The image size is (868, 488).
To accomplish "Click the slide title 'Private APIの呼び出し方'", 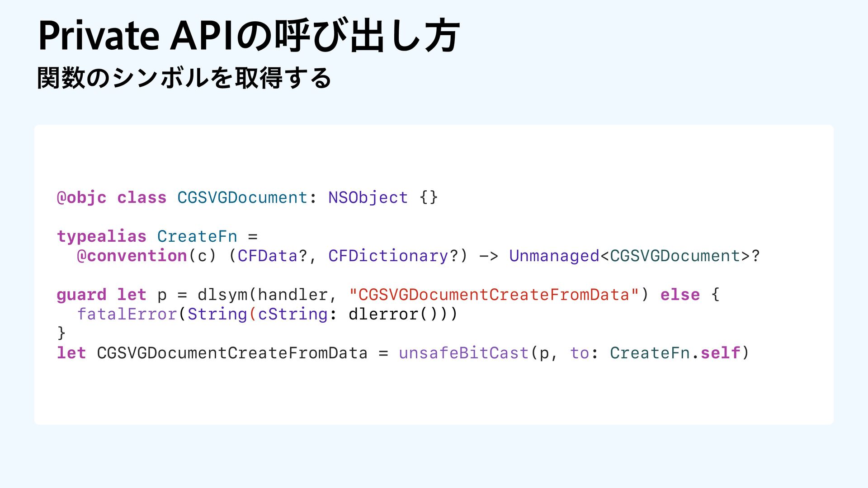I will click(249, 36).
